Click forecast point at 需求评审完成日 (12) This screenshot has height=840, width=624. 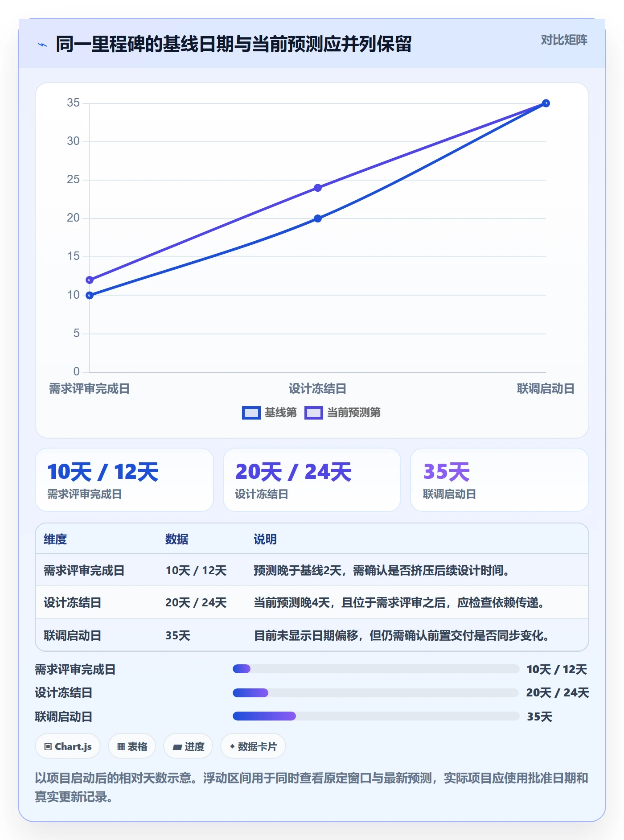90,280
